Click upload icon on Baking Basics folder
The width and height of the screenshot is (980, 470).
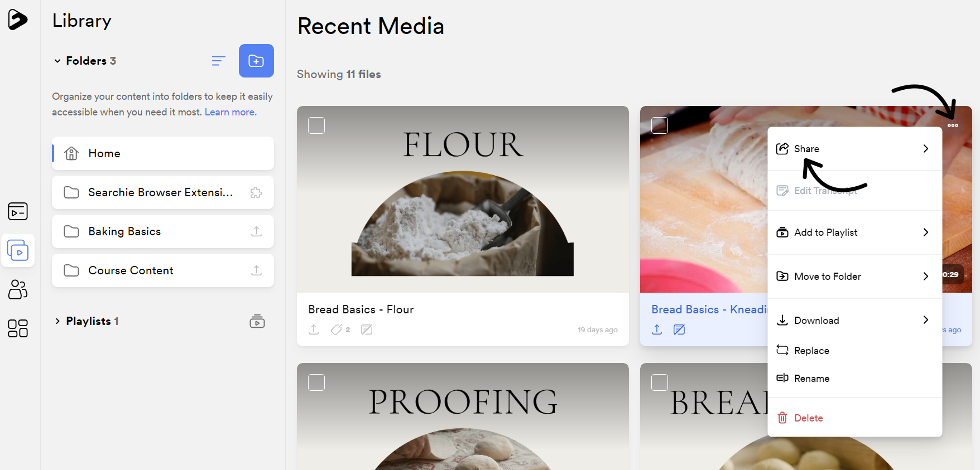(256, 231)
